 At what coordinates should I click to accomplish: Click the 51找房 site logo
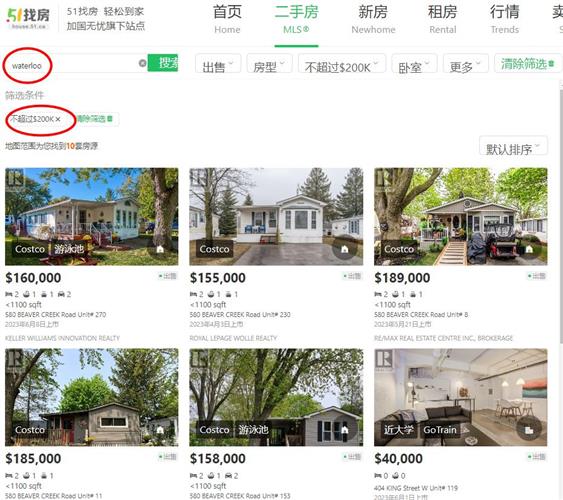point(28,18)
